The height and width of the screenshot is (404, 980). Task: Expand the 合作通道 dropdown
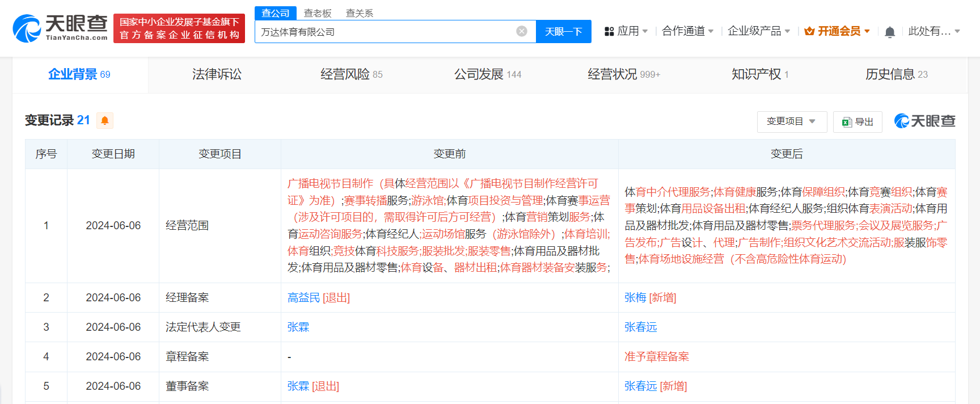tap(688, 31)
